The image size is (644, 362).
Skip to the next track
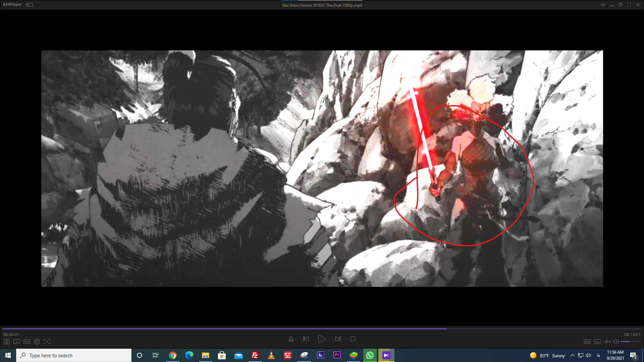click(x=338, y=339)
